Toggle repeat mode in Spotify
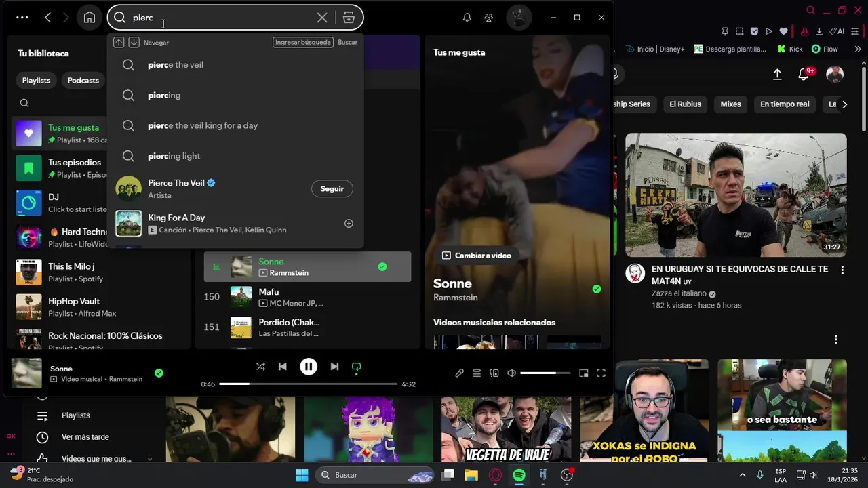 356,367
